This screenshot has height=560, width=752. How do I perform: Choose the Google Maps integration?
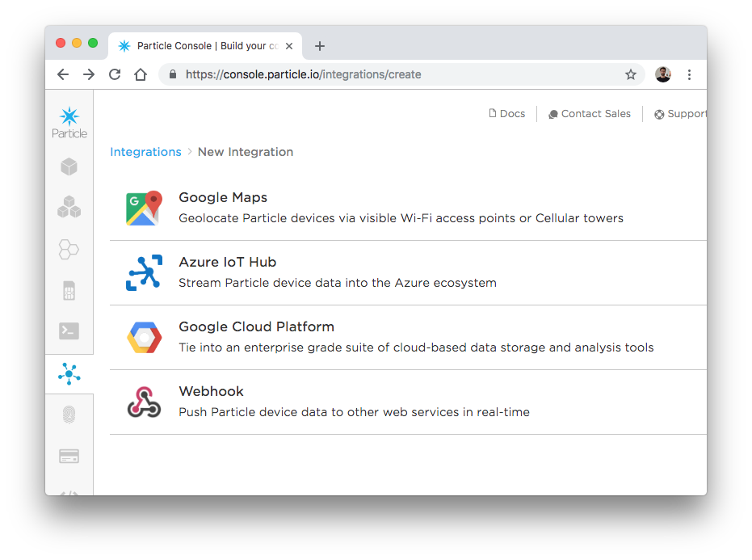click(x=408, y=208)
